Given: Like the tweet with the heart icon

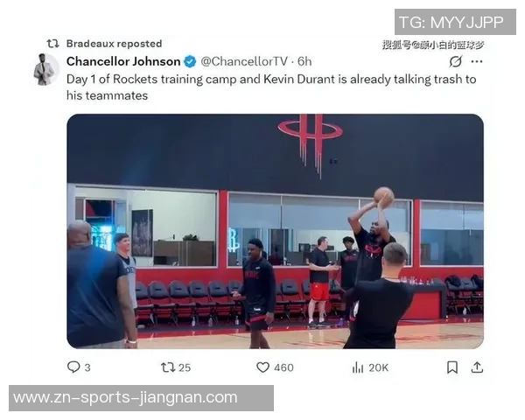Looking at the screenshot, I should [x=262, y=367].
